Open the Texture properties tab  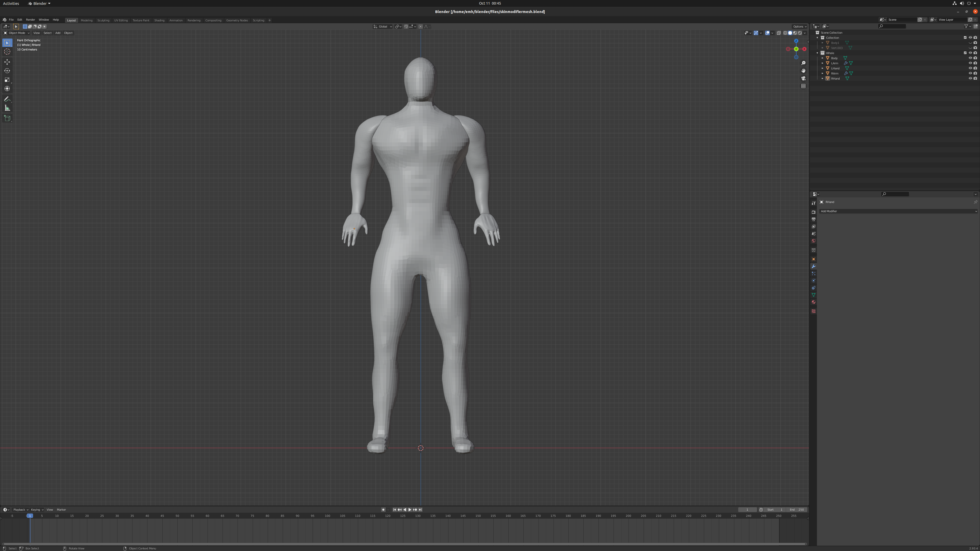click(813, 311)
